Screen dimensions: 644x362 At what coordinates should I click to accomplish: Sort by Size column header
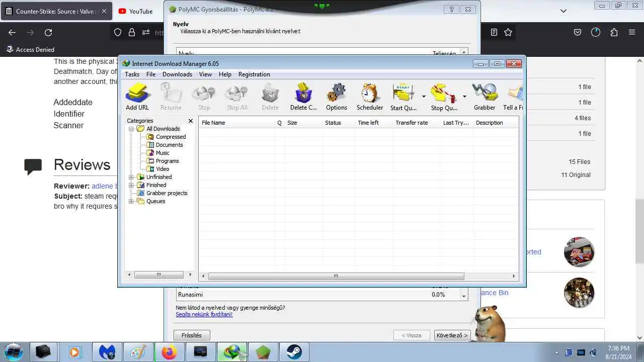pos(303,123)
